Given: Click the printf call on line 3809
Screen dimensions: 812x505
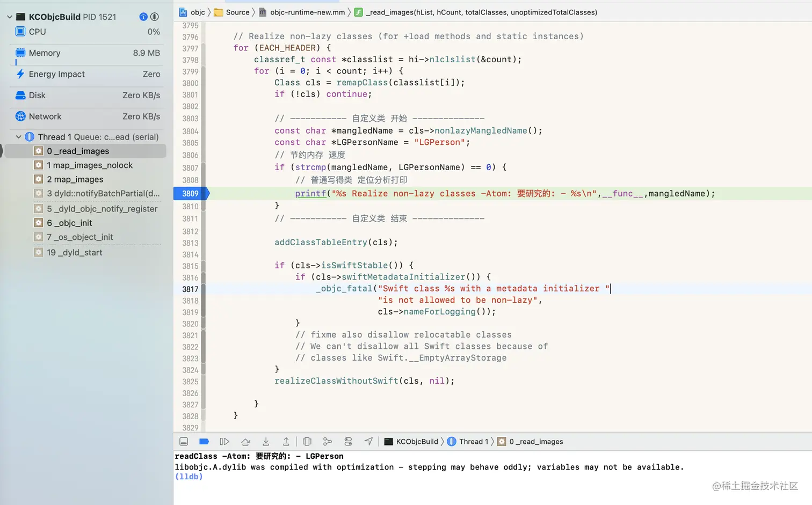Looking at the screenshot, I should point(310,194).
